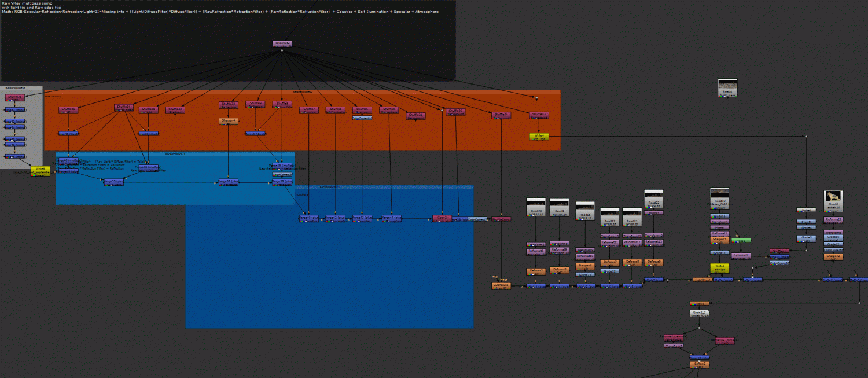Click the Sharpen6 node
This screenshot has height=378, width=868.
point(585,266)
